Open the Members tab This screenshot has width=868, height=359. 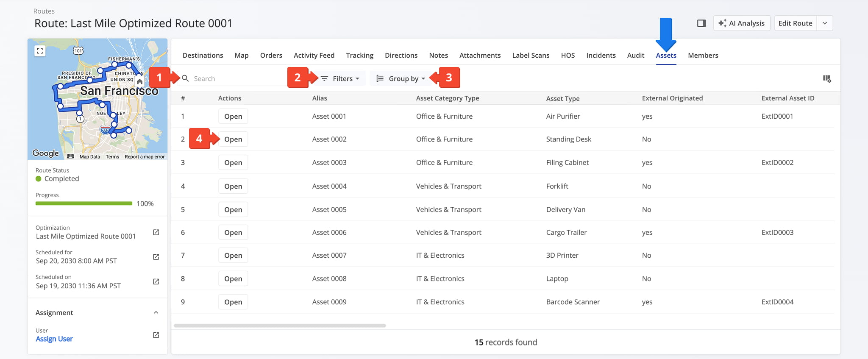pos(703,55)
